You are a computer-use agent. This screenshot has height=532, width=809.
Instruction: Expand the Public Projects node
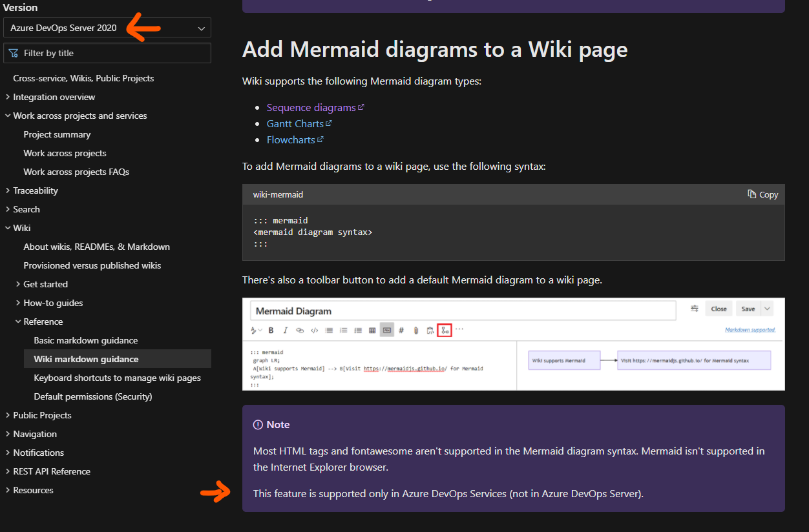point(42,415)
